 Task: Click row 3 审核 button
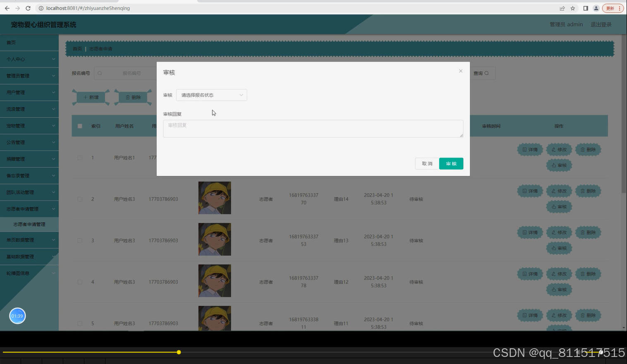pyautogui.click(x=559, y=248)
